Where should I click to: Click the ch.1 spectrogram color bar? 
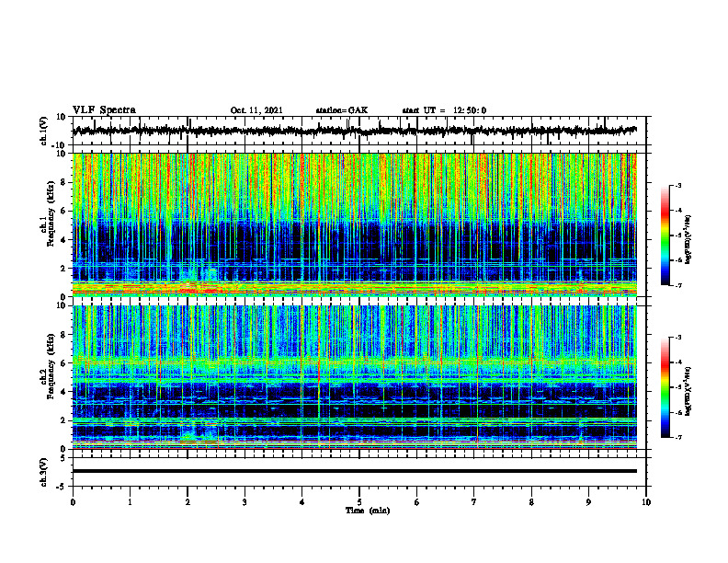(x=665, y=236)
